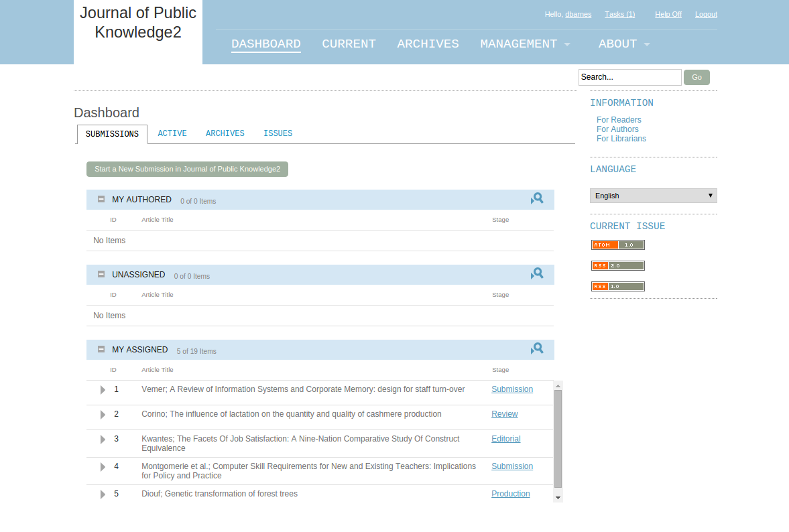
Task: Click the Atom 1.0 feed badge
Action: tap(617, 245)
